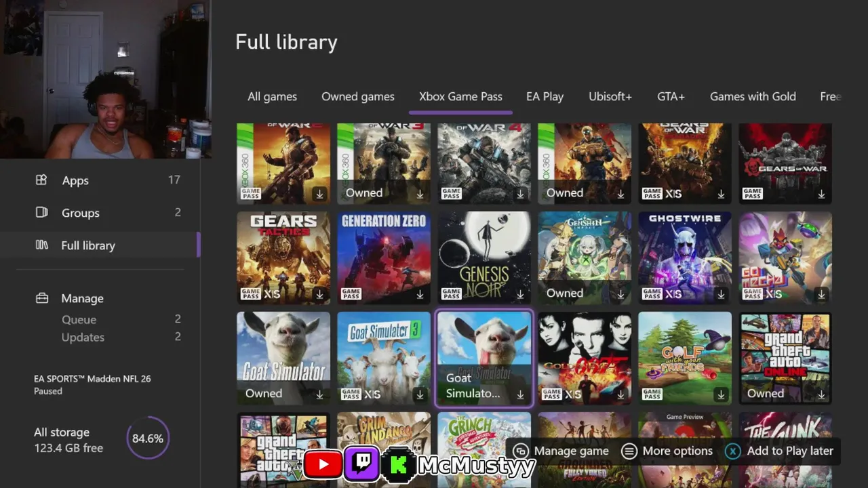This screenshot has width=868, height=488.
Task: Select the Generation Zero game tile
Action: (384, 258)
